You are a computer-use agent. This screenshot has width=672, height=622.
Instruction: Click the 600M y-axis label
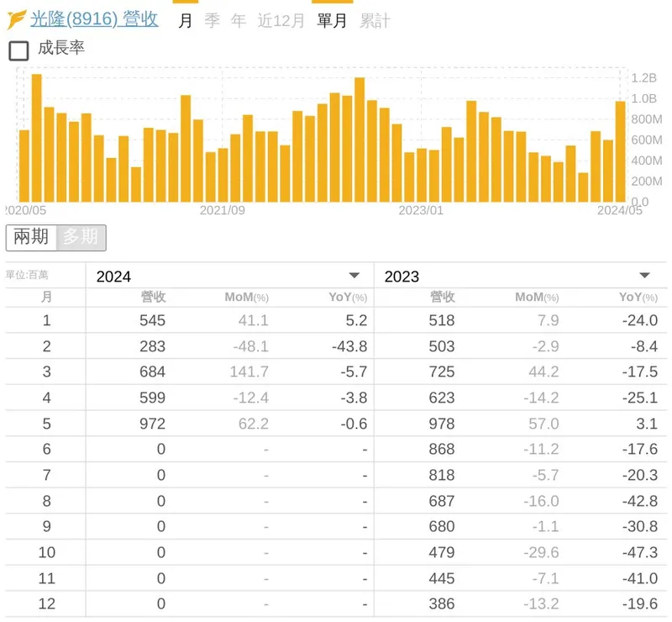pos(646,140)
